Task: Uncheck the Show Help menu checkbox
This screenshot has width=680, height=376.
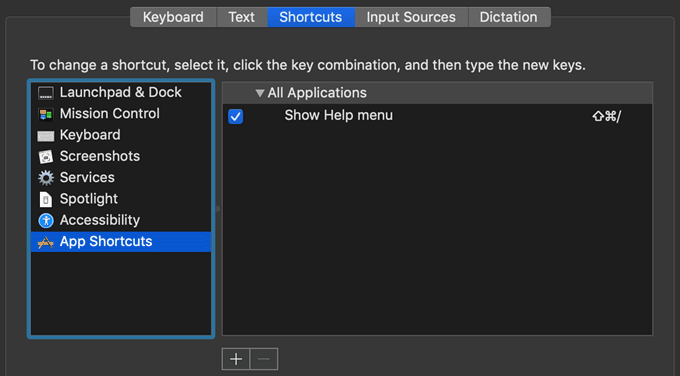Action: point(235,116)
